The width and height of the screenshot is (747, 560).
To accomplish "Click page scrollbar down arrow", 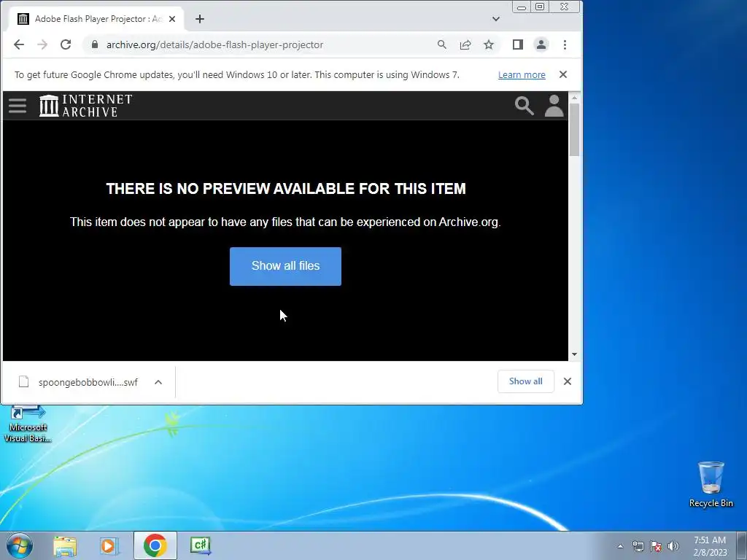I will coord(575,354).
